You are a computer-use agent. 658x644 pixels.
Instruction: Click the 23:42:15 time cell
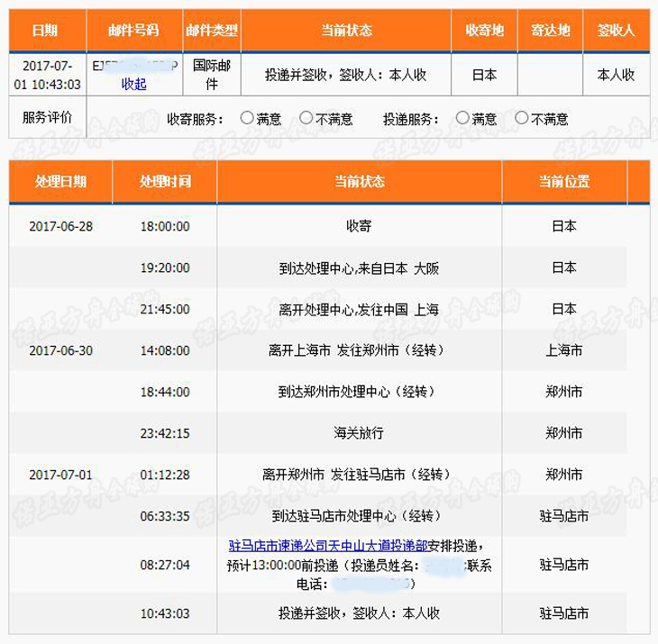[x=165, y=433]
